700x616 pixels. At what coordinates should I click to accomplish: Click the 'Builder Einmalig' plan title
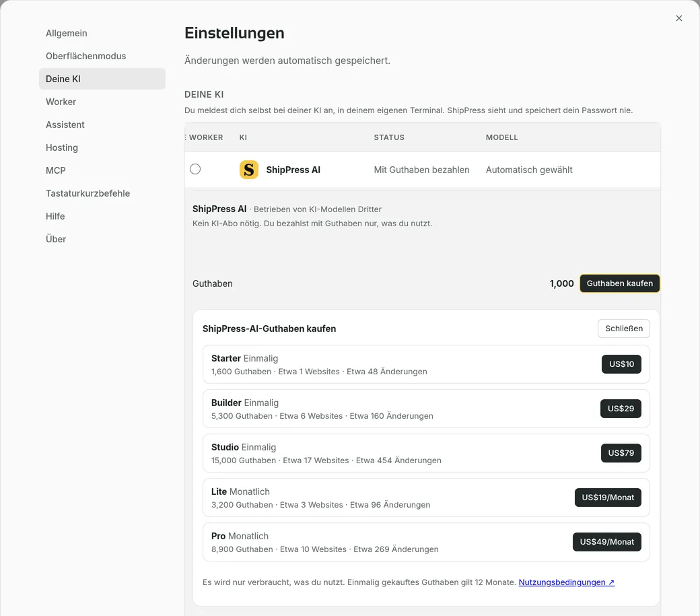click(244, 403)
